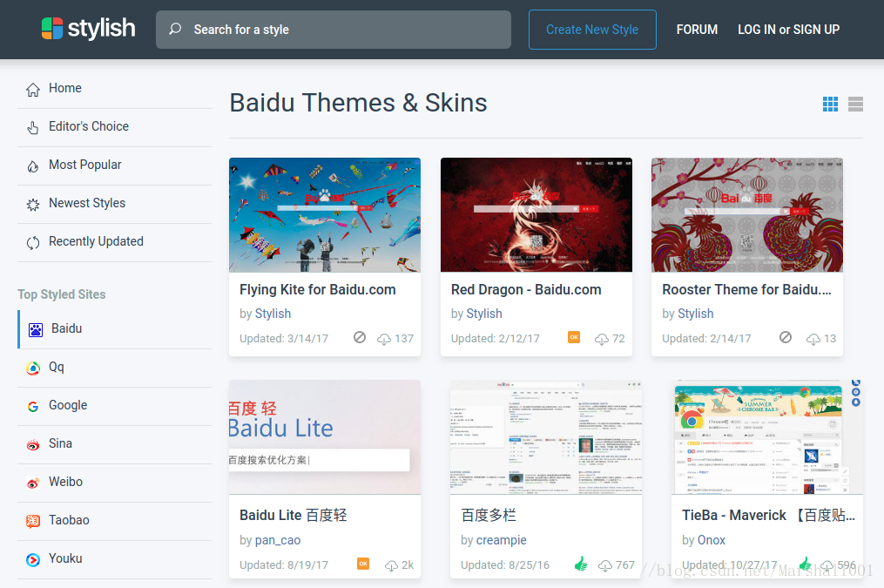This screenshot has height=588, width=884.
Task: Click the download cloud icon on Baidu Lite card
Action: [391, 565]
